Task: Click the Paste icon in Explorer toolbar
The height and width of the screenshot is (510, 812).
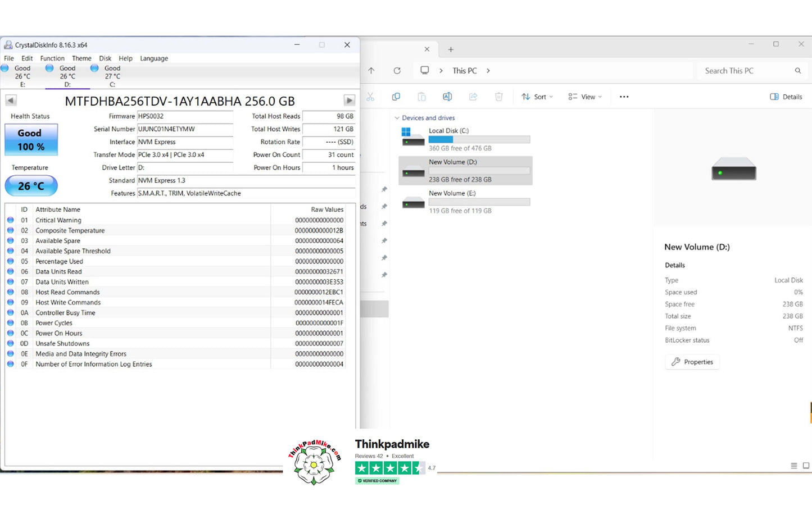Action: coord(422,97)
